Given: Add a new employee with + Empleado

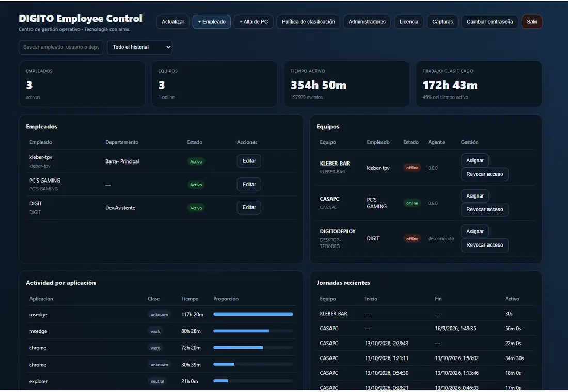Looking at the screenshot, I should point(212,22).
